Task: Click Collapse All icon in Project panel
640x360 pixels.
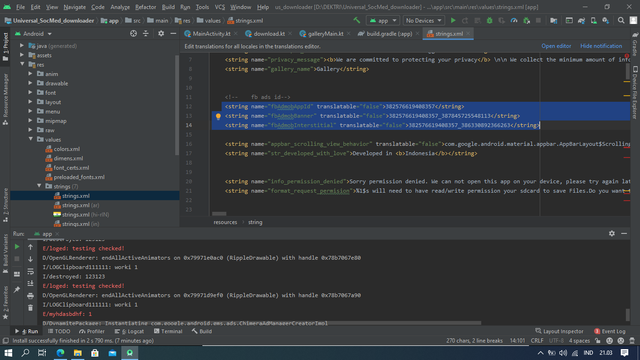Action: click(146, 34)
